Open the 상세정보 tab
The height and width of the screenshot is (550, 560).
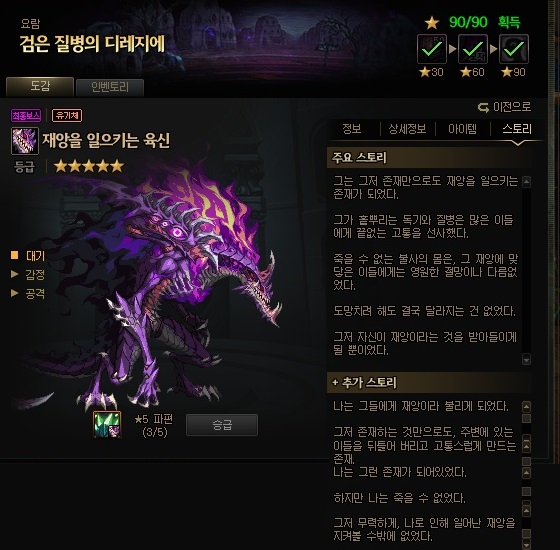click(x=407, y=129)
